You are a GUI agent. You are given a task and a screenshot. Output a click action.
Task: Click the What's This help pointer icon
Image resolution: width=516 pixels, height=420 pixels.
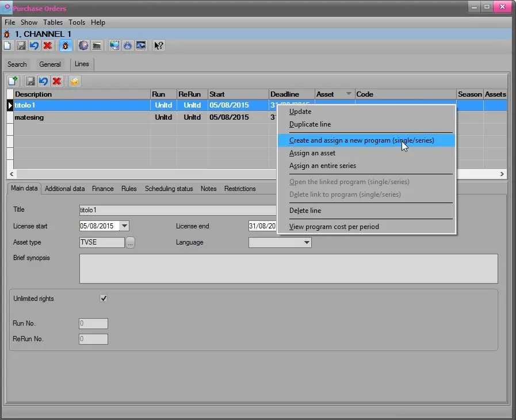pyautogui.click(x=159, y=46)
